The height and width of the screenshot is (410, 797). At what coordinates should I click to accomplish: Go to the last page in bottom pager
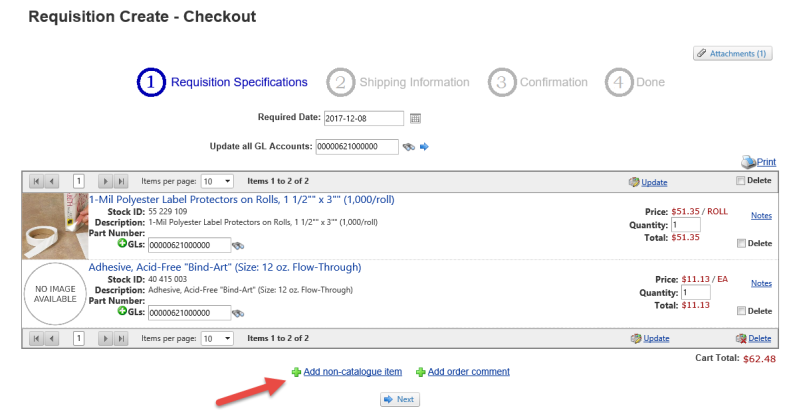(121, 339)
